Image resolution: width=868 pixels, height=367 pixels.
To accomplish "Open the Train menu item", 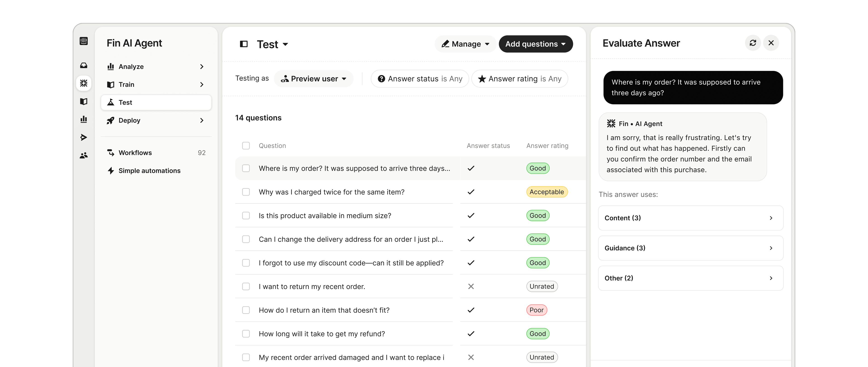I will [x=156, y=85].
